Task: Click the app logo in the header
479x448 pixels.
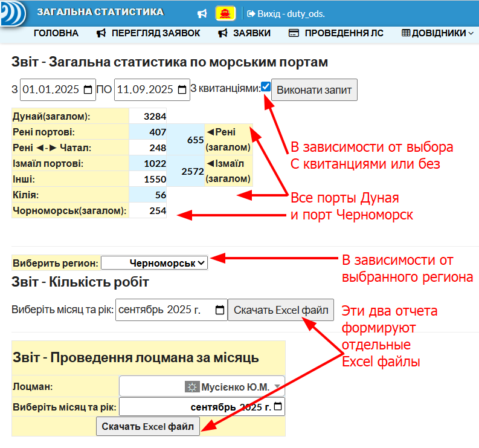Action: tap(13, 13)
